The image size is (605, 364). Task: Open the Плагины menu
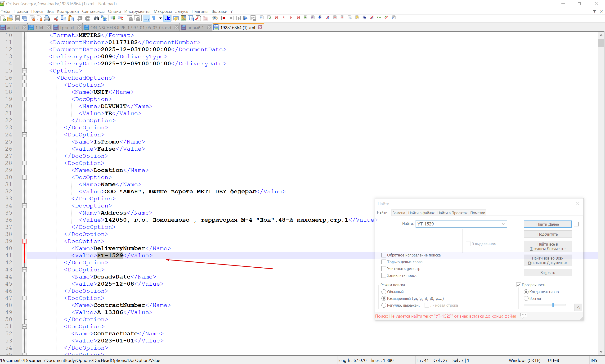tap(200, 11)
